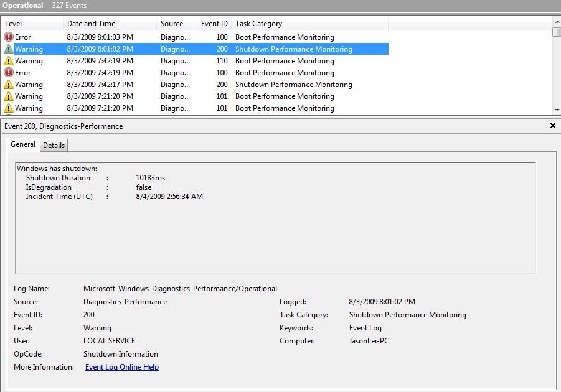This screenshot has height=392, width=561.
Task: Sort by Event ID column header
Action: [x=213, y=24]
